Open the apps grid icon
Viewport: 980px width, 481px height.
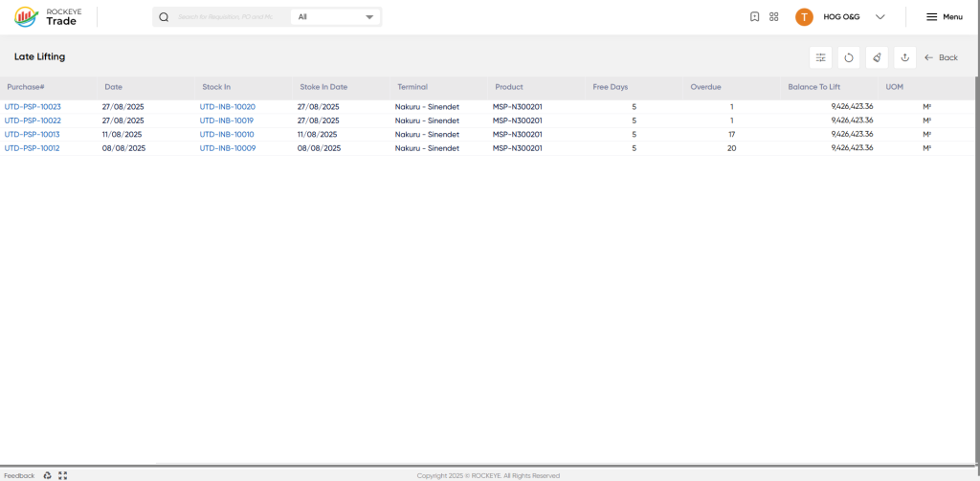(x=773, y=17)
